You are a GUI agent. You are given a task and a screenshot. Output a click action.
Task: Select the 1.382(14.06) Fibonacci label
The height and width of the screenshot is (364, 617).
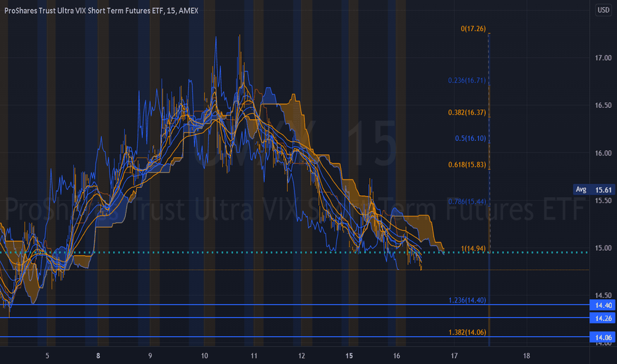pos(467,332)
